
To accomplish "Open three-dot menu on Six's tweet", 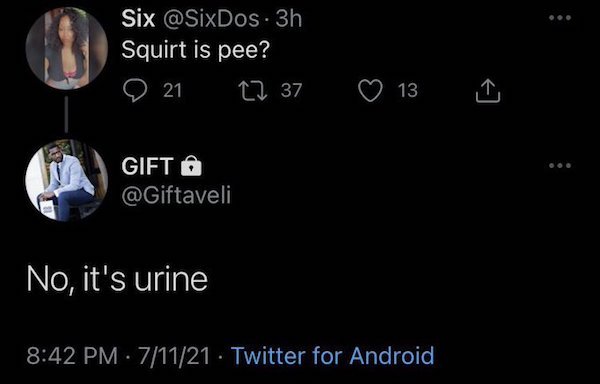I will tap(560, 18).
